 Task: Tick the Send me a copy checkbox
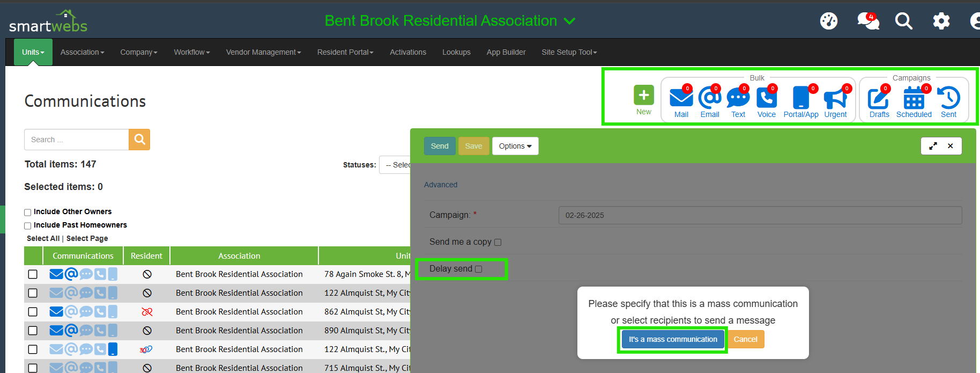click(498, 243)
